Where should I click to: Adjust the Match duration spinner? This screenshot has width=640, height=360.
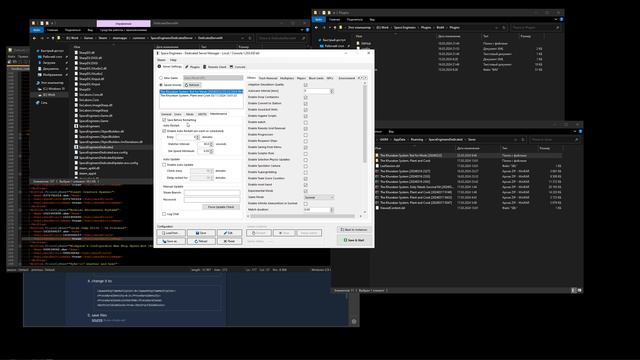(x=331, y=210)
